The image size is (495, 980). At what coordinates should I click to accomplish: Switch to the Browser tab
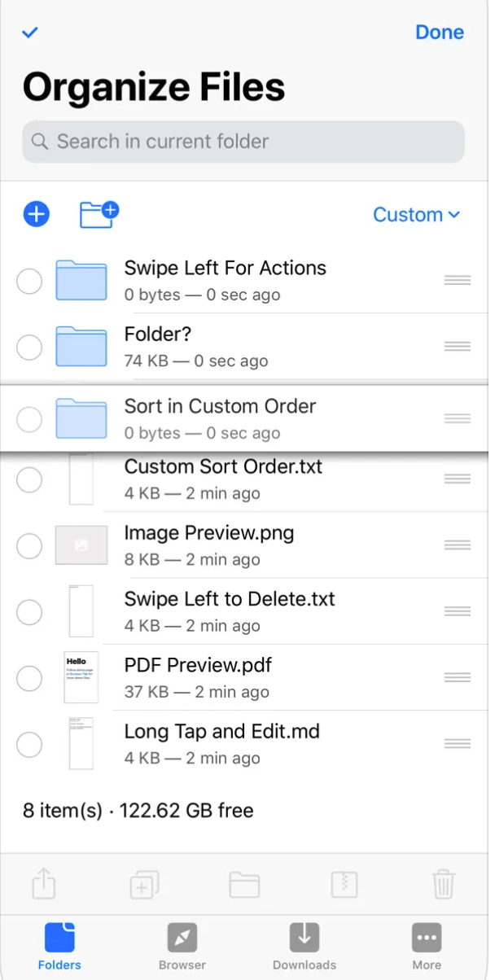point(182,947)
